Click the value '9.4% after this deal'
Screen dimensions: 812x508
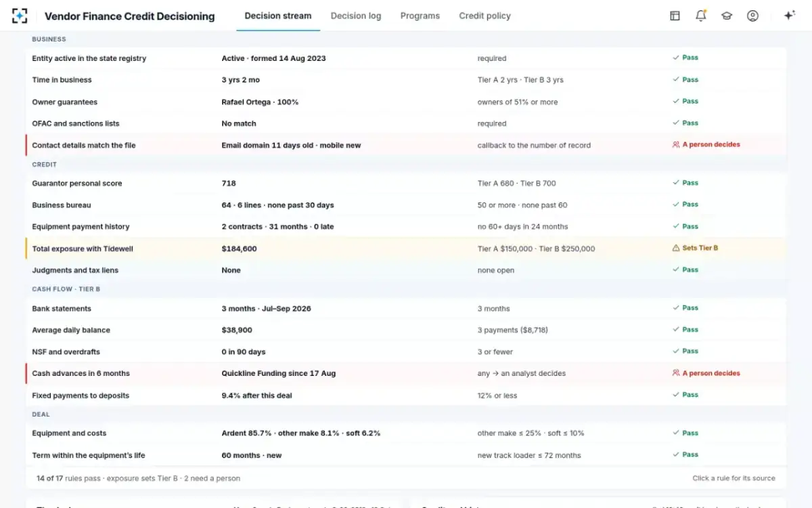pos(256,395)
